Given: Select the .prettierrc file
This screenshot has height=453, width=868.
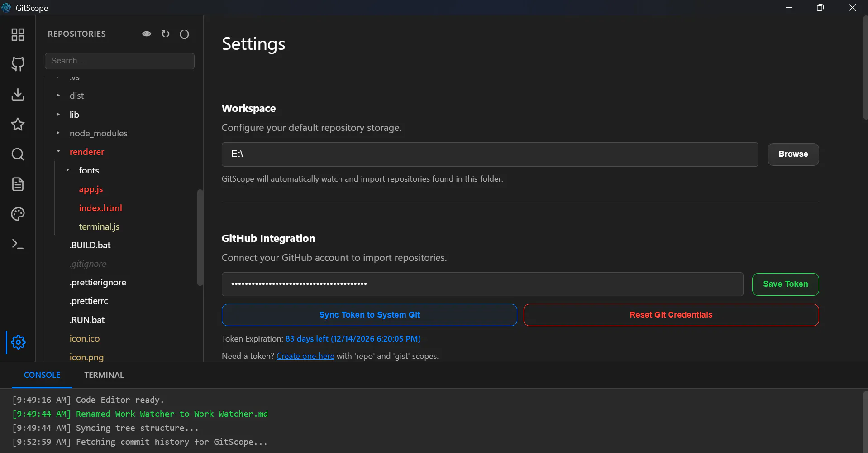Looking at the screenshot, I should [x=89, y=301].
